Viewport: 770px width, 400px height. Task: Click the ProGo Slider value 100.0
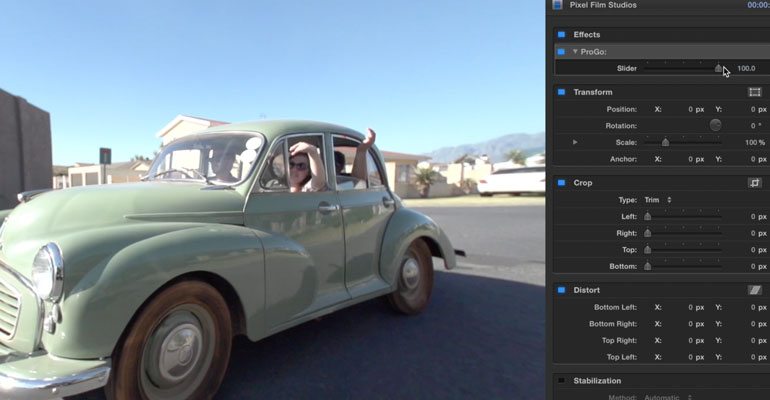(746, 69)
